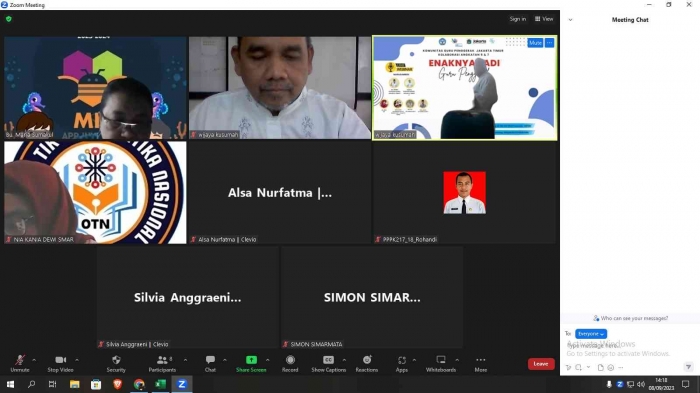This screenshot has height=393, width=700.
Task: Attach a file using chat file icon
Action: 600,368
